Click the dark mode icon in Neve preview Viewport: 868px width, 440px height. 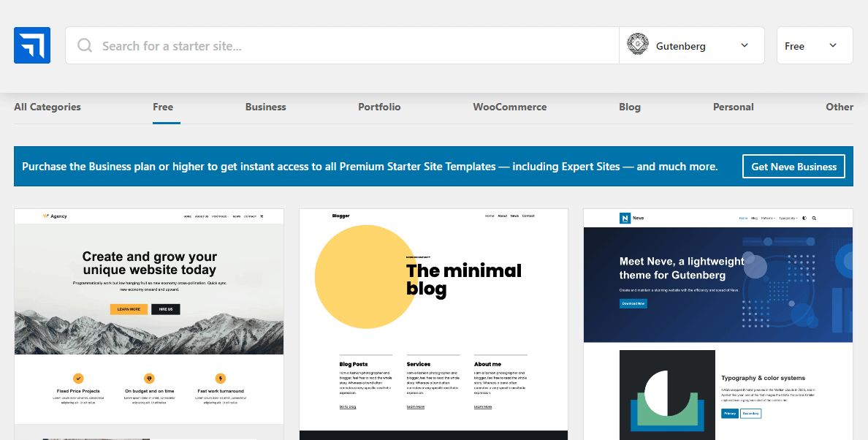tap(804, 218)
